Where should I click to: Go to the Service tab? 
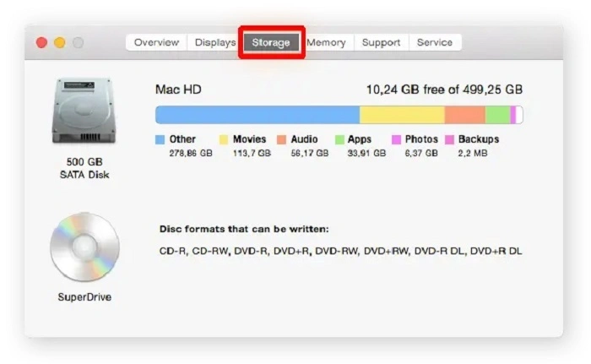(435, 42)
